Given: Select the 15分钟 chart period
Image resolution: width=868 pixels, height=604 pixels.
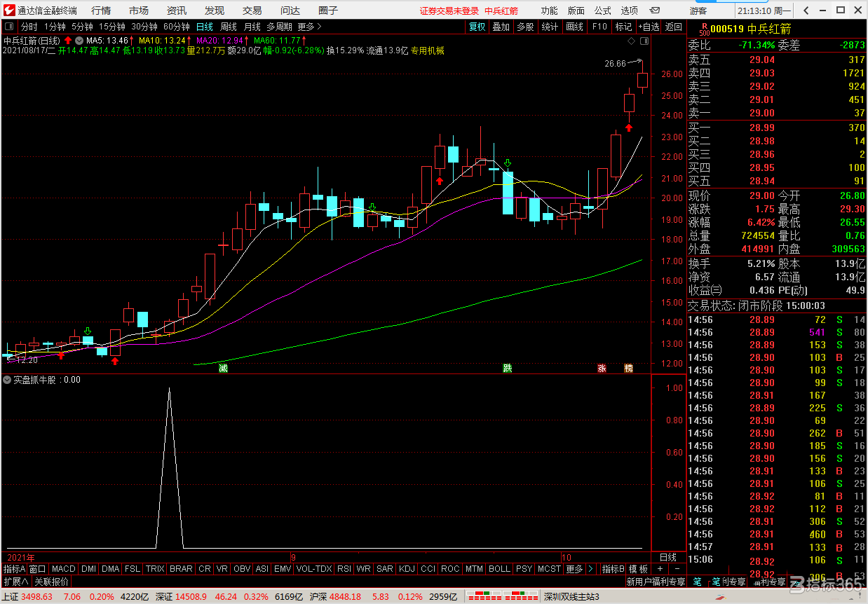Looking at the screenshot, I should coord(112,27).
